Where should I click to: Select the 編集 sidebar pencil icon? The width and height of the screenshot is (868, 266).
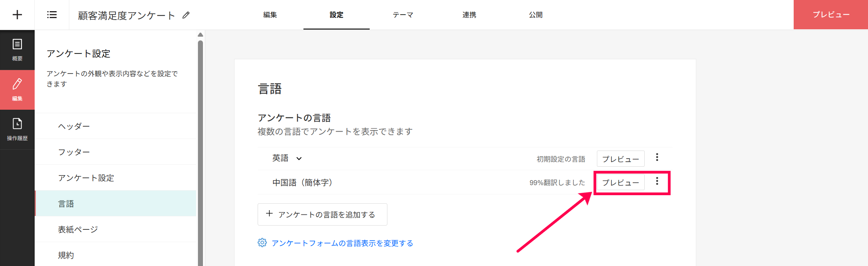pyautogui.click(x=17, y=89)
